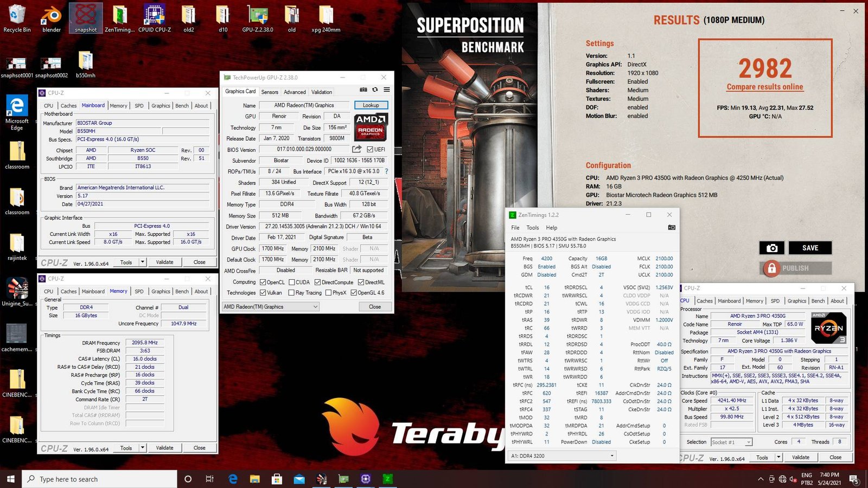The width and height of the screenshot is (868, 488).
Task: Click the Lookup button in GPU-Z
Action: click(371, 105)
